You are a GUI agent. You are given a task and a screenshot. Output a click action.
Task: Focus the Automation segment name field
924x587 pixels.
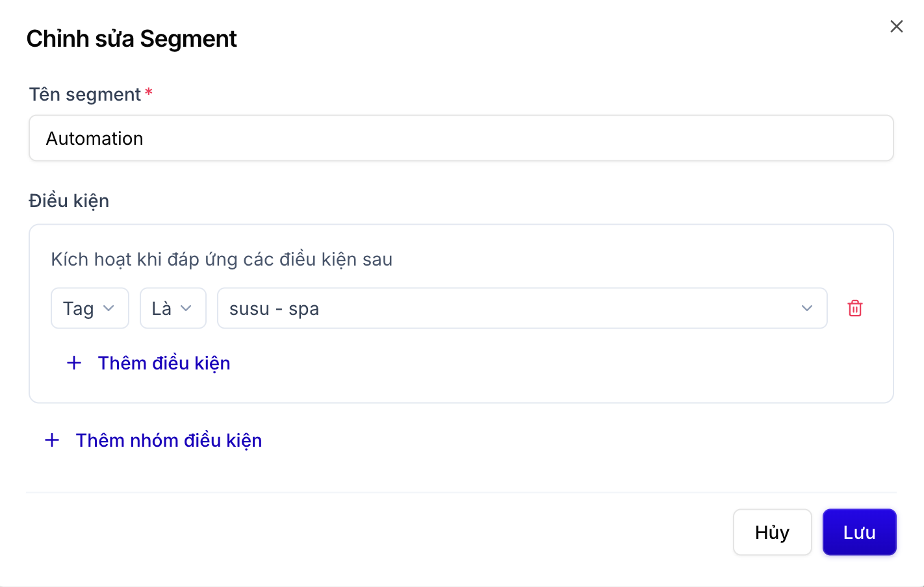pos(461,138)
